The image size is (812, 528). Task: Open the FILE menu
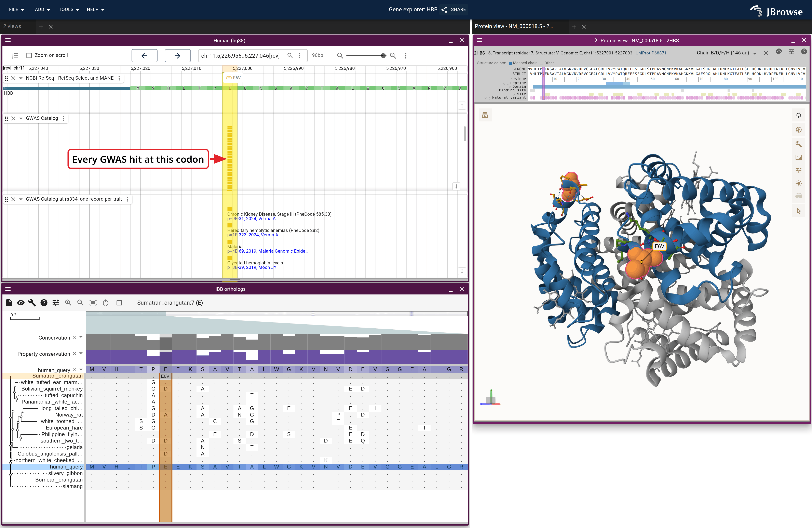pyautogui.click(x=16, y=10)
